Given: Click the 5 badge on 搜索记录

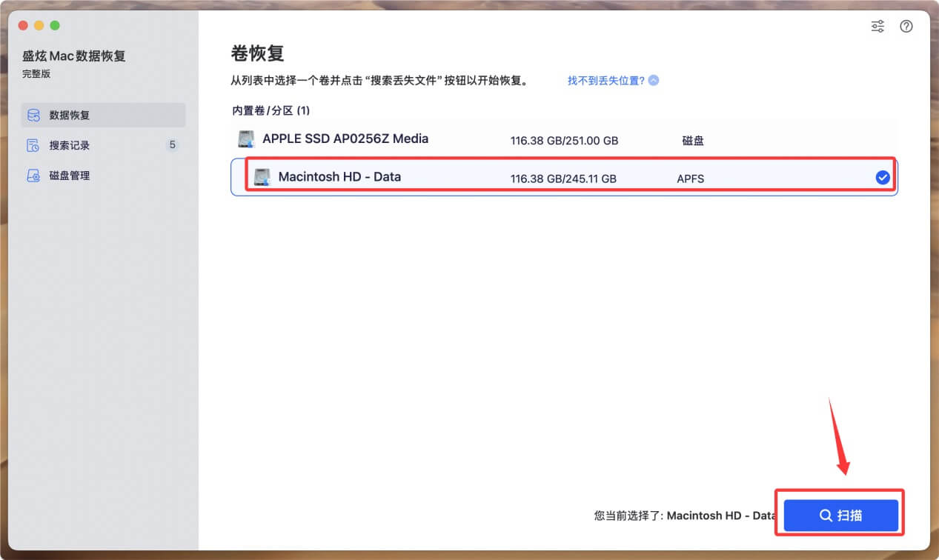Looking at the screenshot, I should 172,145.
